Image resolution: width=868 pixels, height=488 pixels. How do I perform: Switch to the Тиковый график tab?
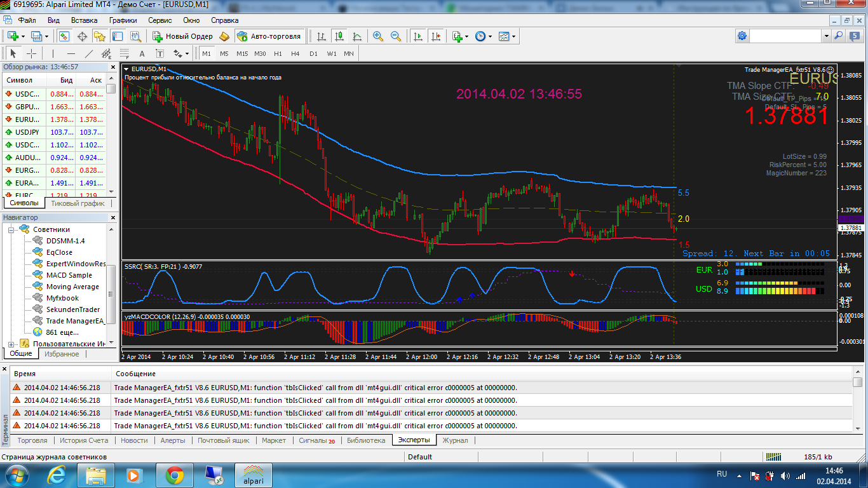click(x=77, y=203)
